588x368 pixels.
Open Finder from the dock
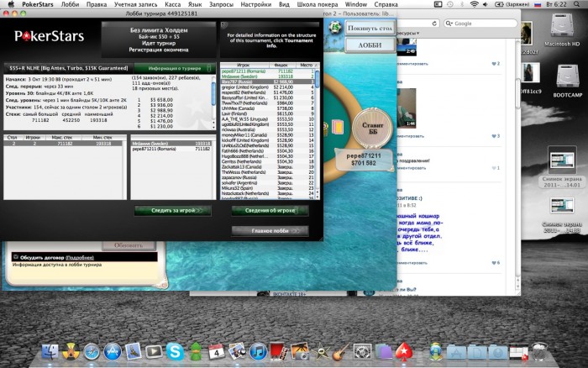(x=52, y=350)
